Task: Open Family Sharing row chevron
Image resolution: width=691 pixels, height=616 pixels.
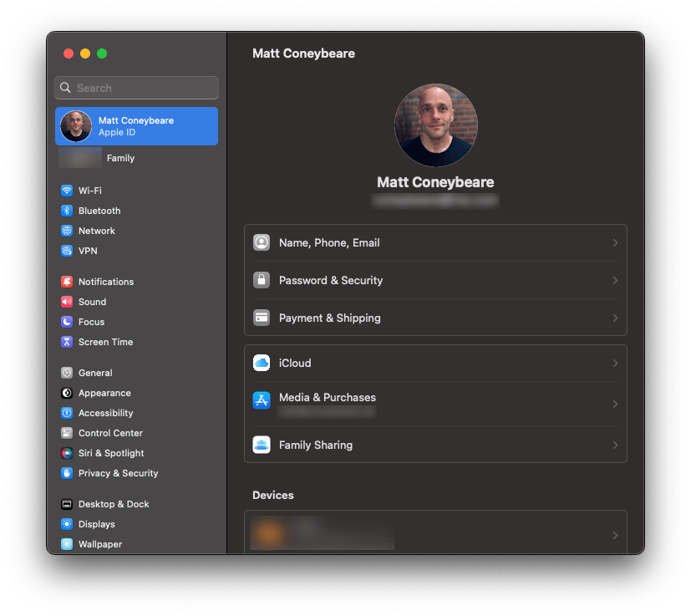Action: click(615, 445)
